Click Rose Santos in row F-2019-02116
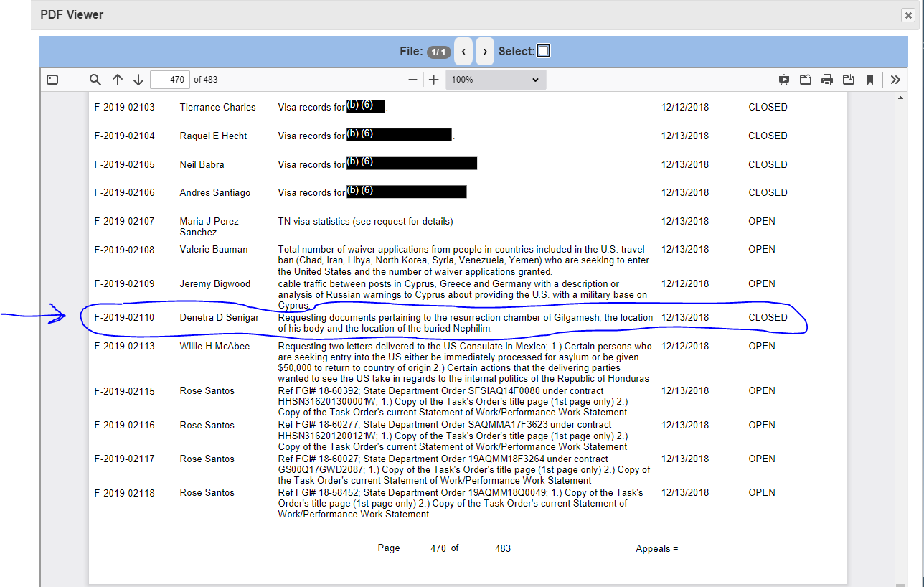Viewport: 924px width, 587px height. [x=207, y=426]
